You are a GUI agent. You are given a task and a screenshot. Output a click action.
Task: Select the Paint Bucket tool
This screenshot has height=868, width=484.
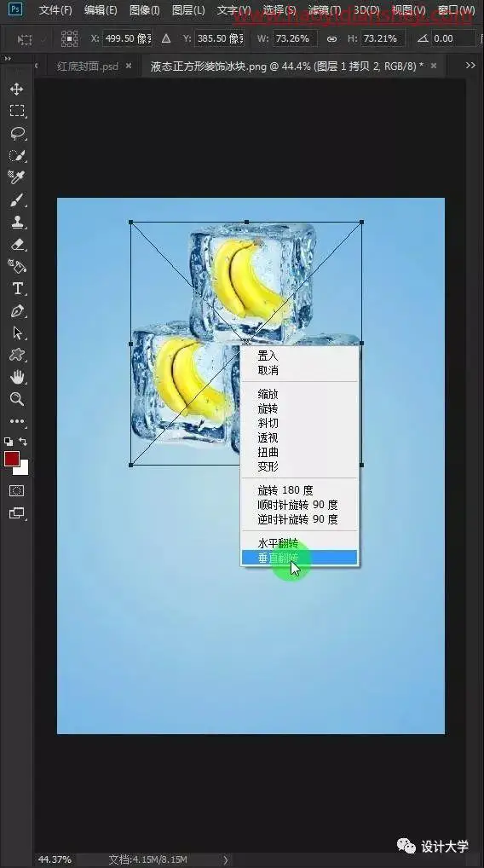point(17,266)
